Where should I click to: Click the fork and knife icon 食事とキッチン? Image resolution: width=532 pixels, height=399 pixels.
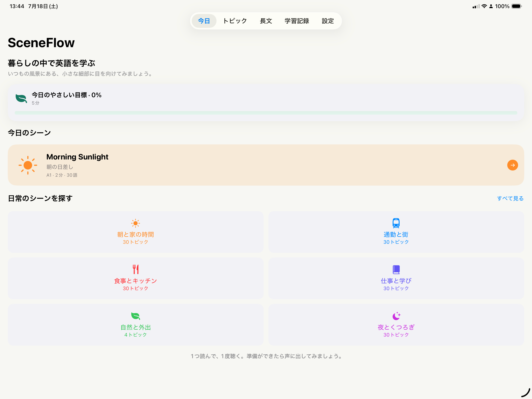[136, 269]
